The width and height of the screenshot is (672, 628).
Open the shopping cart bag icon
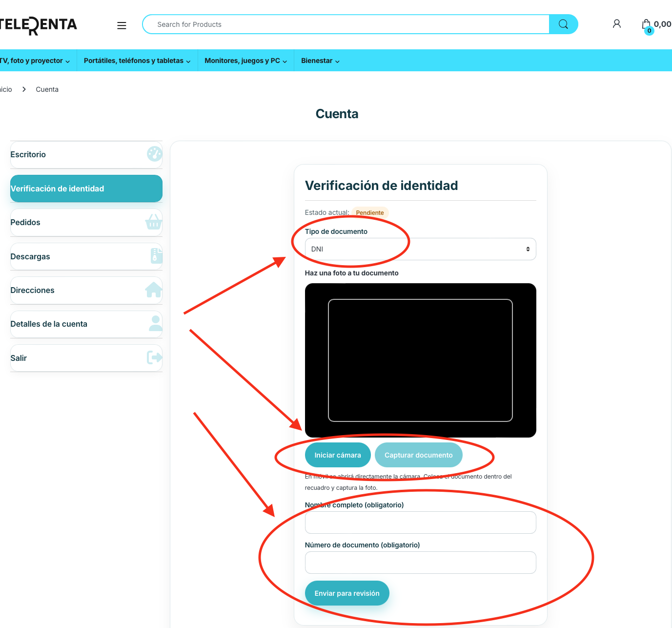click(647, 24)
